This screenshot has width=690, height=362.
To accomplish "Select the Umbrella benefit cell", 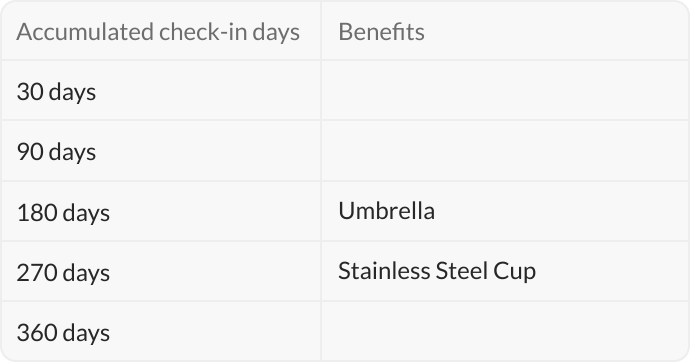I will coord(505,211).
